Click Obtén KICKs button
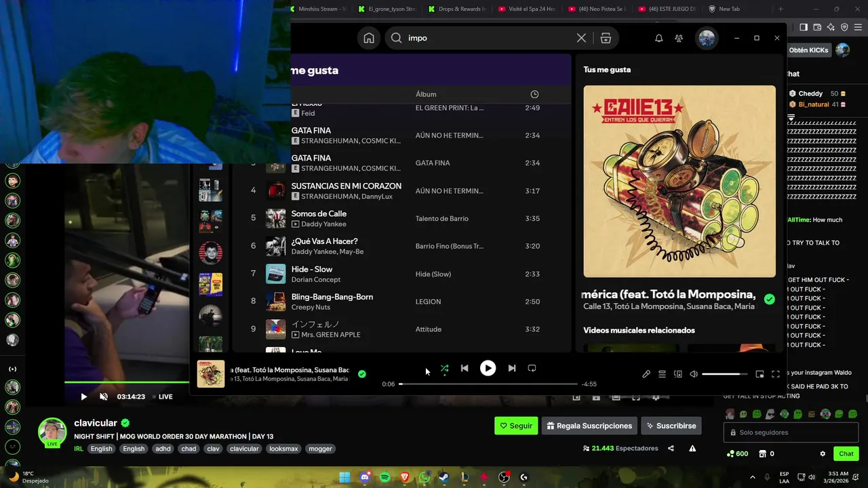868x488 pixels. [808, 50]
